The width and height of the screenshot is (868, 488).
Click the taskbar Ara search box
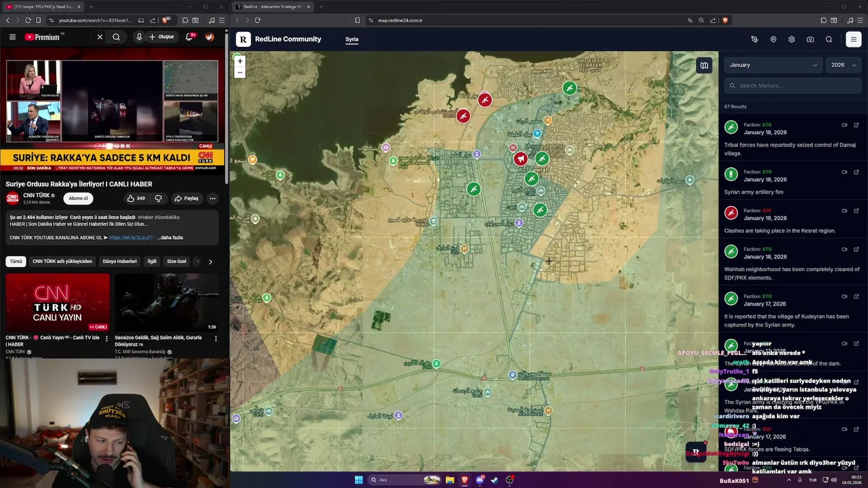(x=406, y=480)
